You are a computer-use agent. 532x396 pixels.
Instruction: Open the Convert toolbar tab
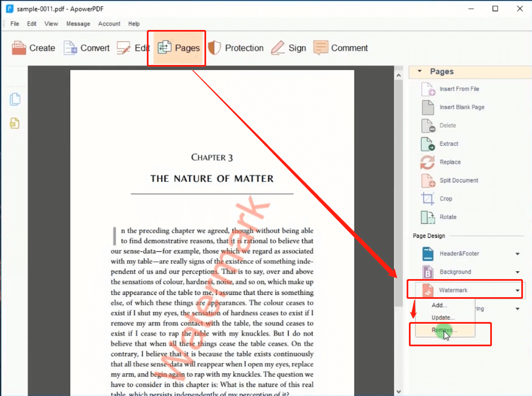click(x=86, y=48)
